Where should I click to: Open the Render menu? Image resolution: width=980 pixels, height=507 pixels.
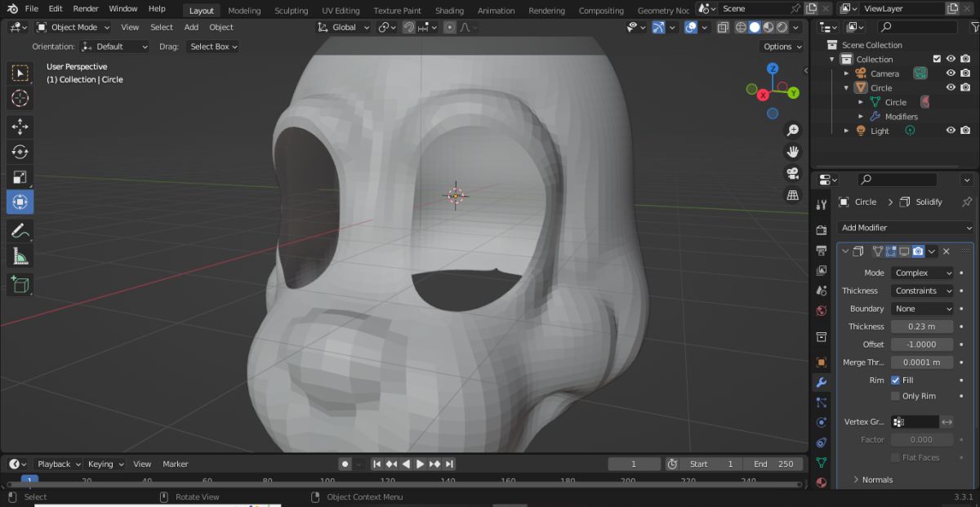86,9
